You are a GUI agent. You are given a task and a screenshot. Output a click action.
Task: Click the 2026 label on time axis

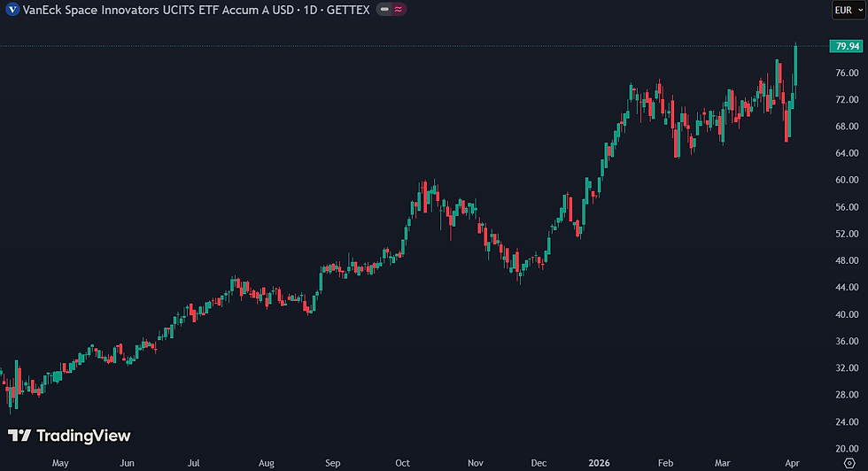[x=599, y=463]
